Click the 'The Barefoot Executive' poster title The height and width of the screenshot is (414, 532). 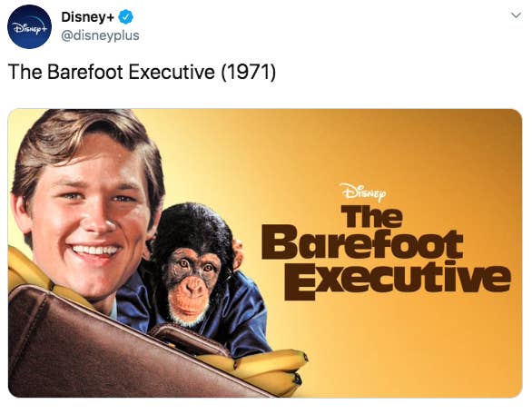(x=386, y=252)
